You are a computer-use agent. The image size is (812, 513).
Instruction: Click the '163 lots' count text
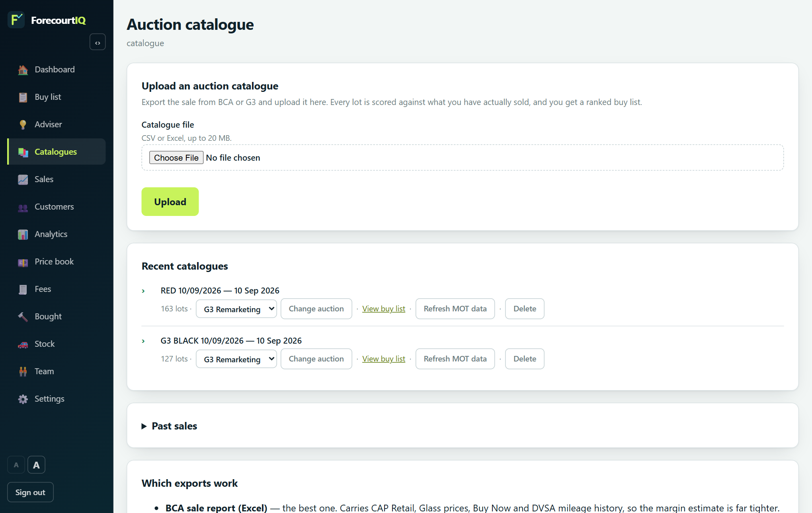pos(174,309)
